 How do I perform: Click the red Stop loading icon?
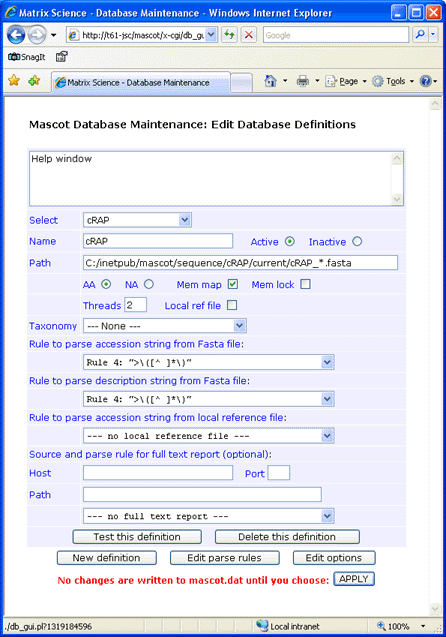[x=249, y=35]
